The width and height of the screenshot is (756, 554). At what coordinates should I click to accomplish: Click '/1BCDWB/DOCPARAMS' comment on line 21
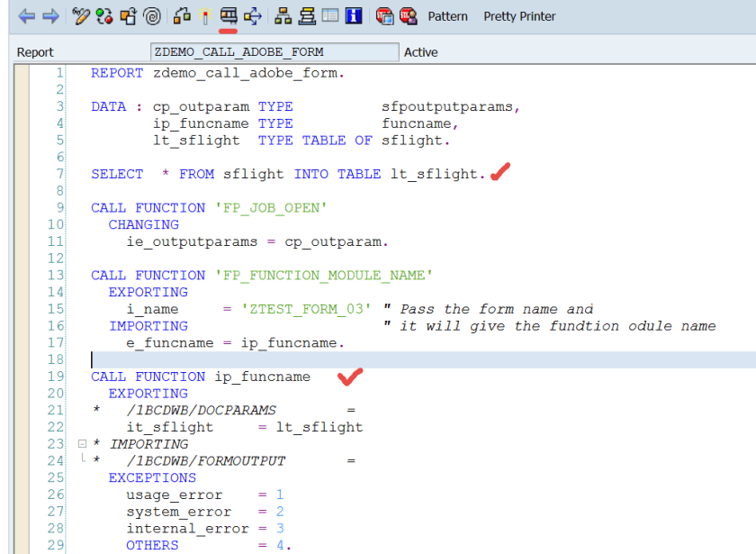click(201, 410)
